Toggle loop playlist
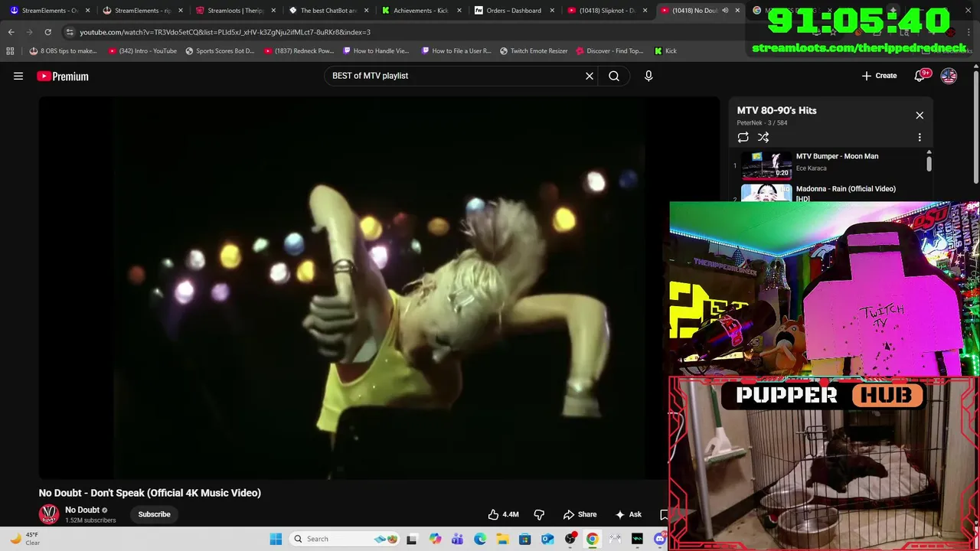The width and height of the screenshot is (980, 551). coord(743,137)
